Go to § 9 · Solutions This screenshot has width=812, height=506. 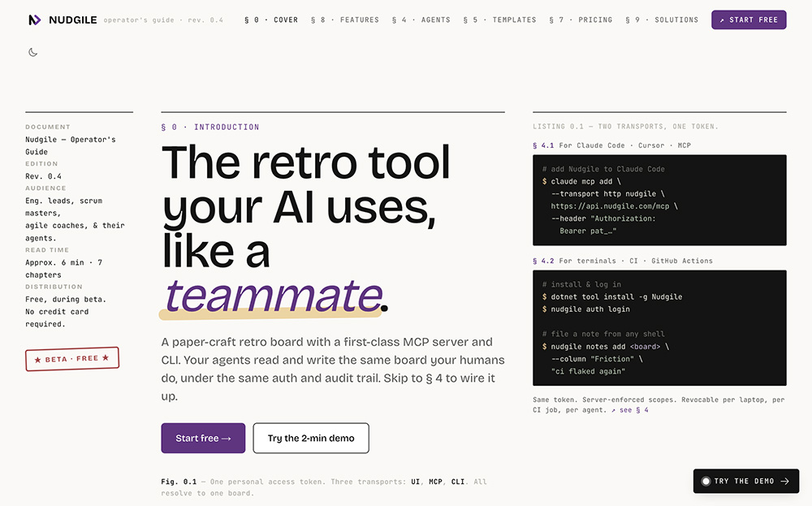(x=662, y=19)
